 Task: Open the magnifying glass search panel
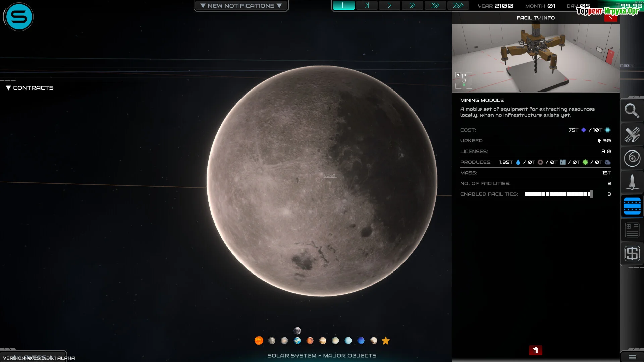[x=632, y=111]
